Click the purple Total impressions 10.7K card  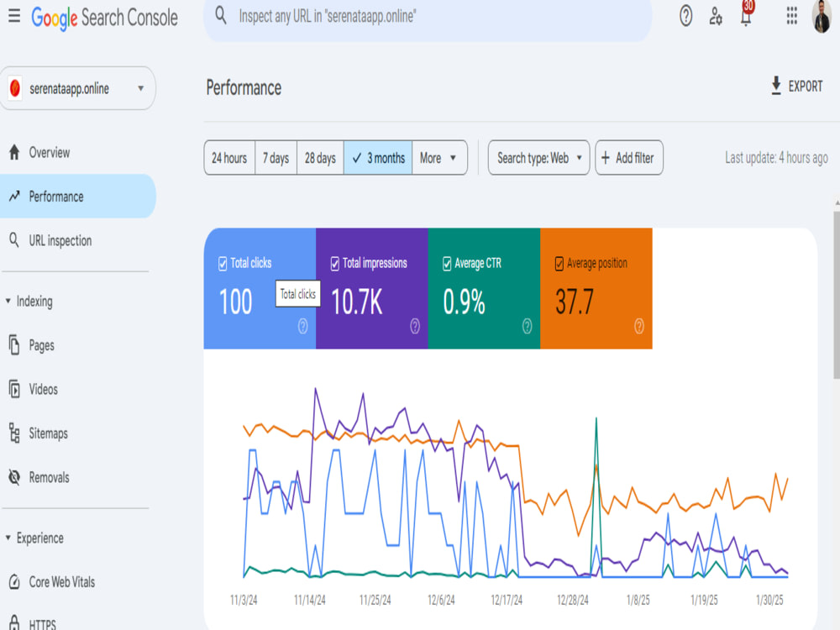click(x=372, y=288)
